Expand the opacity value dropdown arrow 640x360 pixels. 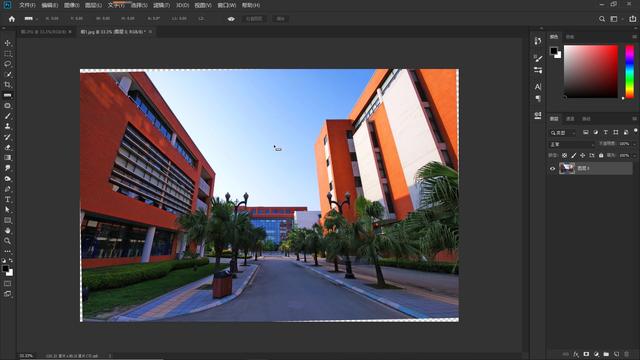pyautogui.click(x=634, y=144)
